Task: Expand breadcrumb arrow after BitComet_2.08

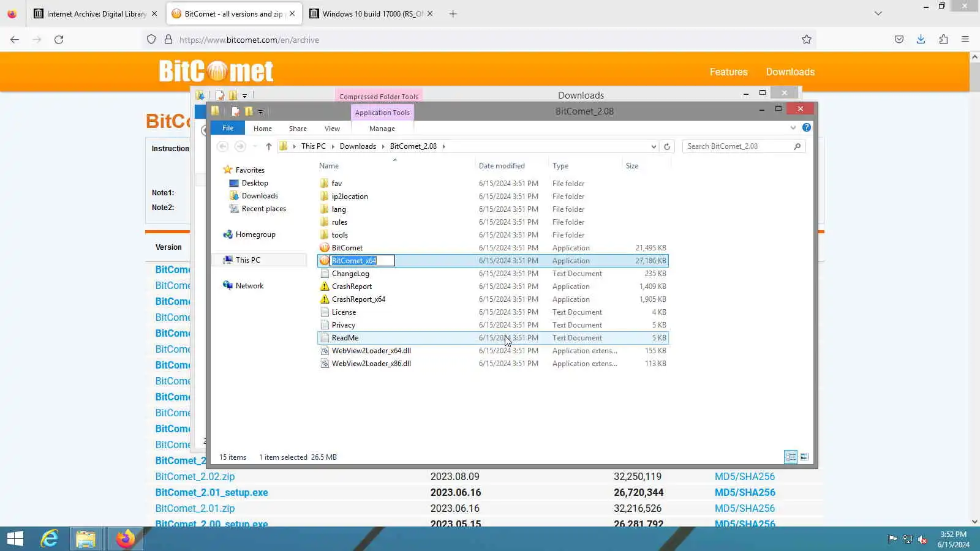Action: point(444,146)
